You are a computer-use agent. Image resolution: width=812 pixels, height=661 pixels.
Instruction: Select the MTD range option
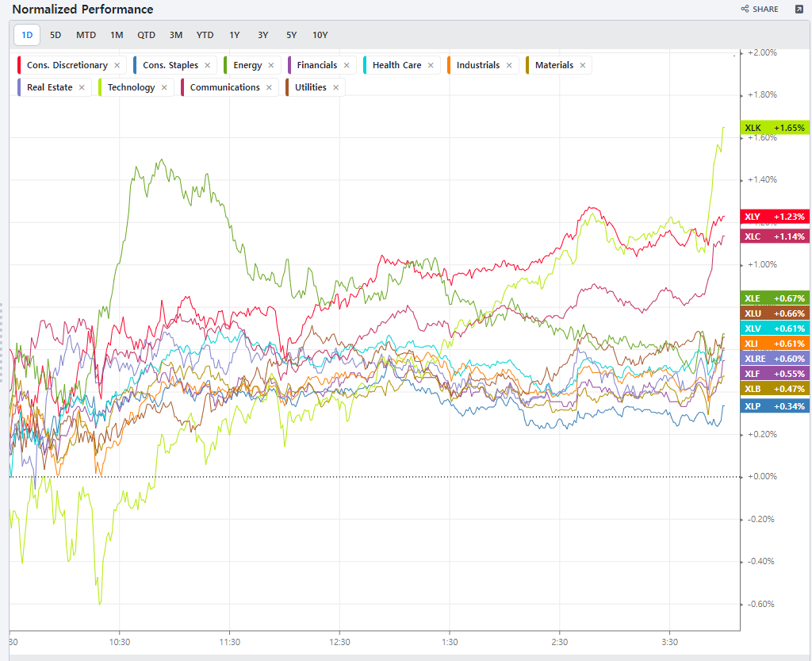pos(86,35)
